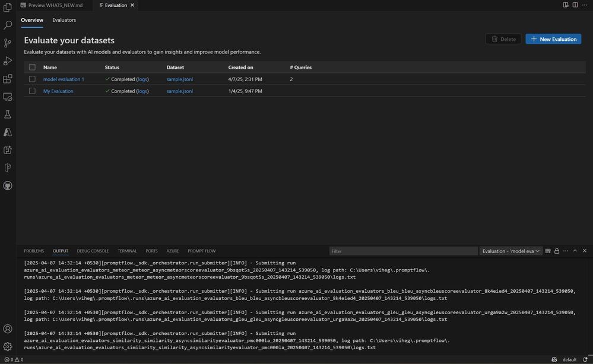
Task: Open notifications bell in status bar
Action: click(585, 359)
